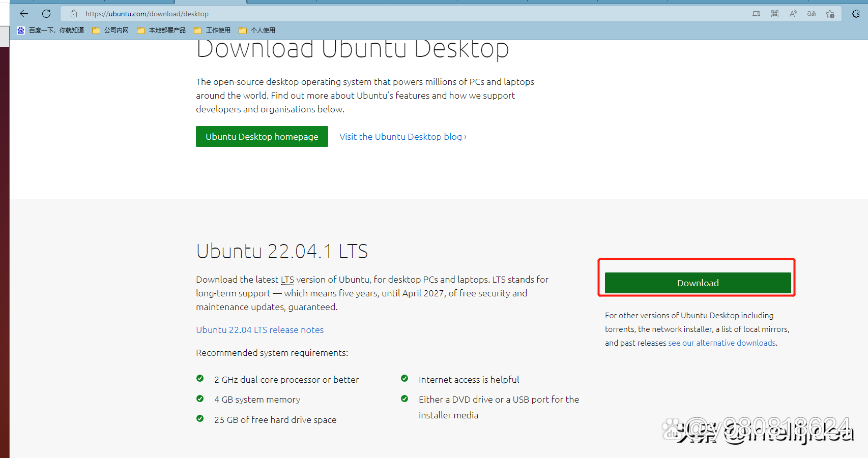Click checkmark icon beside DVD drive or USB port

[404, 399]
